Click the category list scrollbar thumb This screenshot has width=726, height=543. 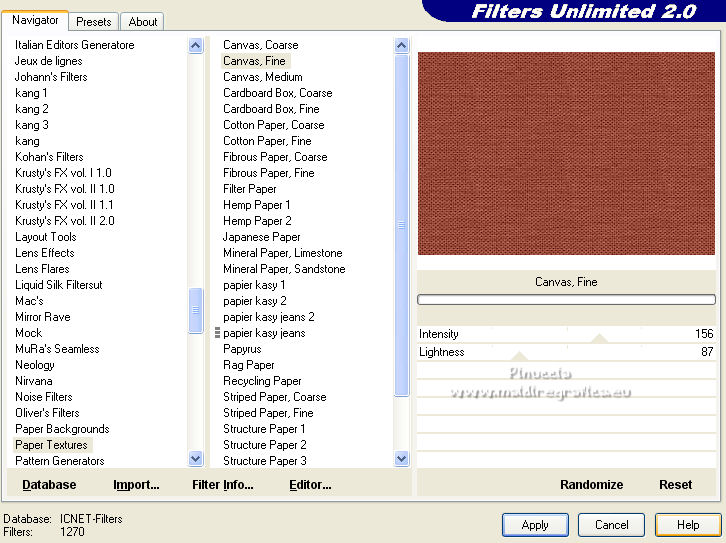195,310
